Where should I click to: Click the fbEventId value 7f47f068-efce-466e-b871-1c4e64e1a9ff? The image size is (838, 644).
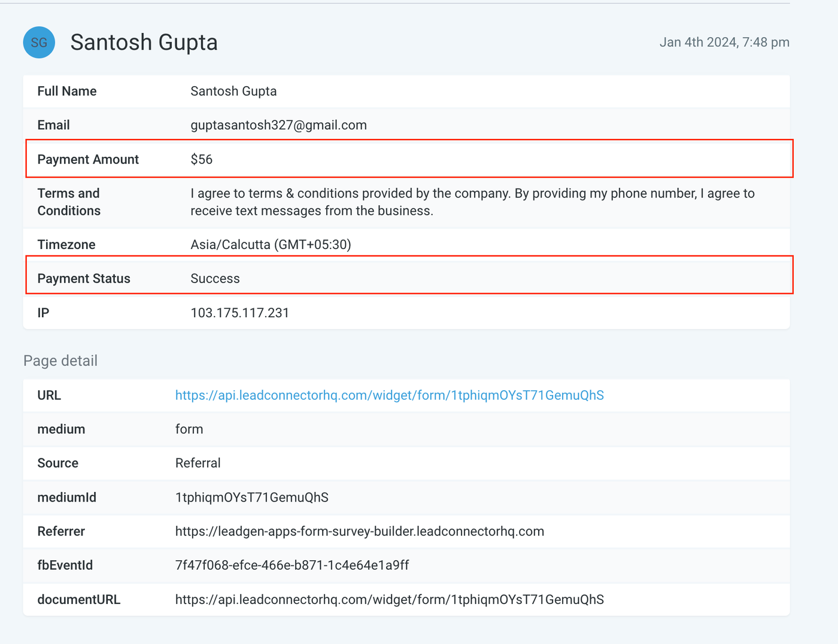point(292,566)
